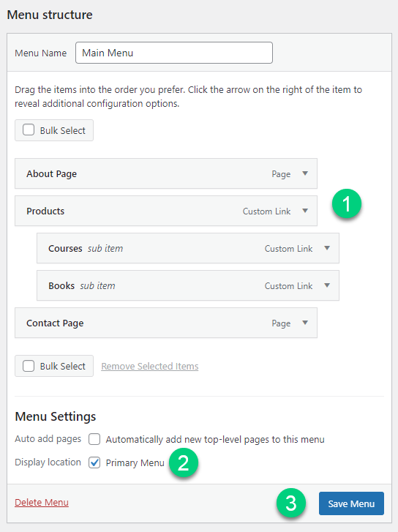Click the Auto add pages label
This screenshot has width=398, height=532.
coord(48,438)
